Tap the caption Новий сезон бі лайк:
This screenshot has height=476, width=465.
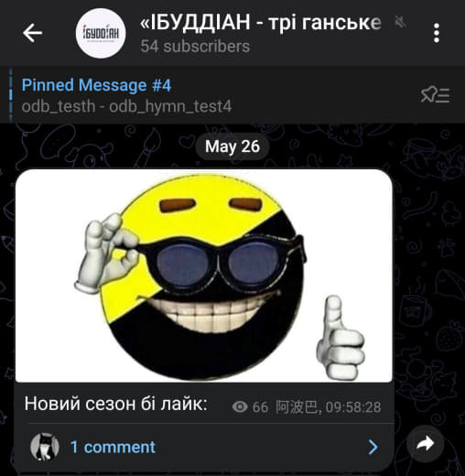116,404
